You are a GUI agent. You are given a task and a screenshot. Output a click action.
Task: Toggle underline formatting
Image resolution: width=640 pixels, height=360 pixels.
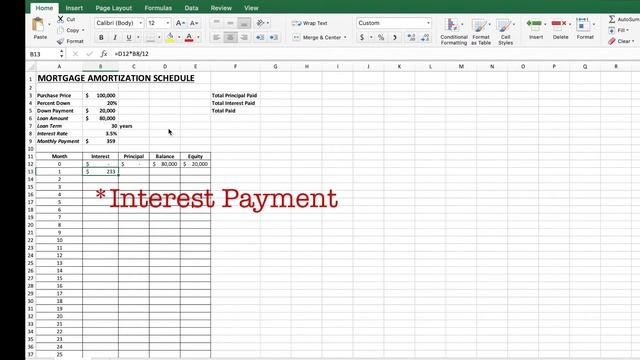click(x=129, y=38)
